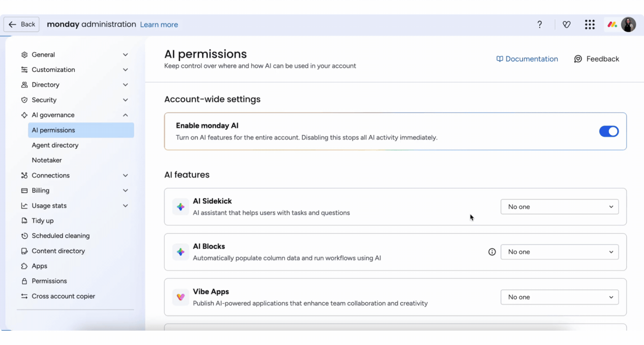Viewport: 644px width, 345px height.
Task: Expand the Billing section chevron
Action: pos(125,191)
